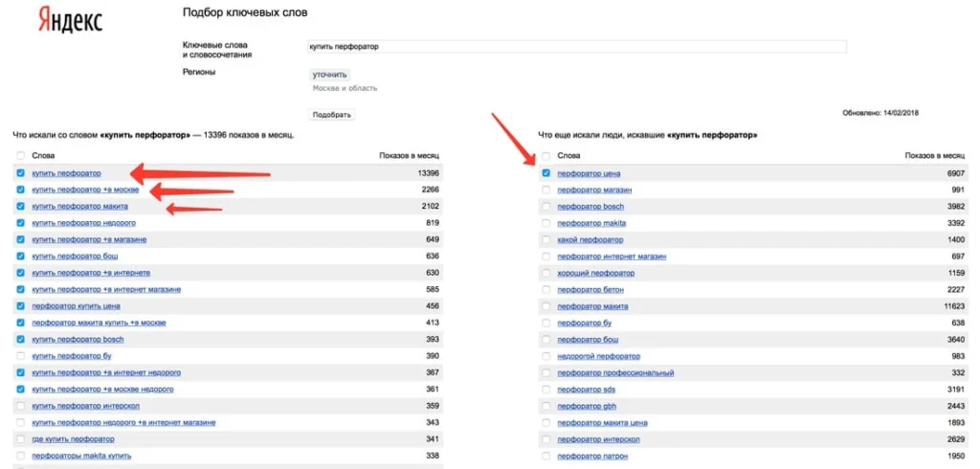The image size is (980, 469).
Task: Click the 'Москва и область' region text
Action: [x=345, y=88]
